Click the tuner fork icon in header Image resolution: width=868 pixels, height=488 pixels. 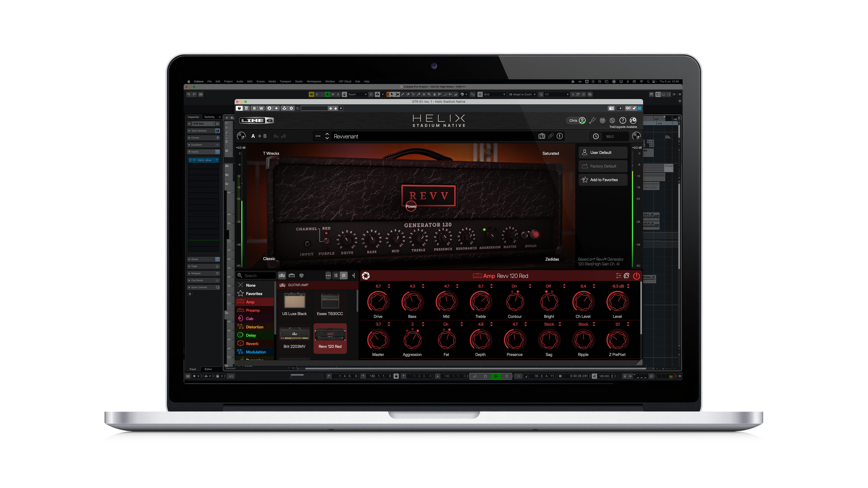592,120
